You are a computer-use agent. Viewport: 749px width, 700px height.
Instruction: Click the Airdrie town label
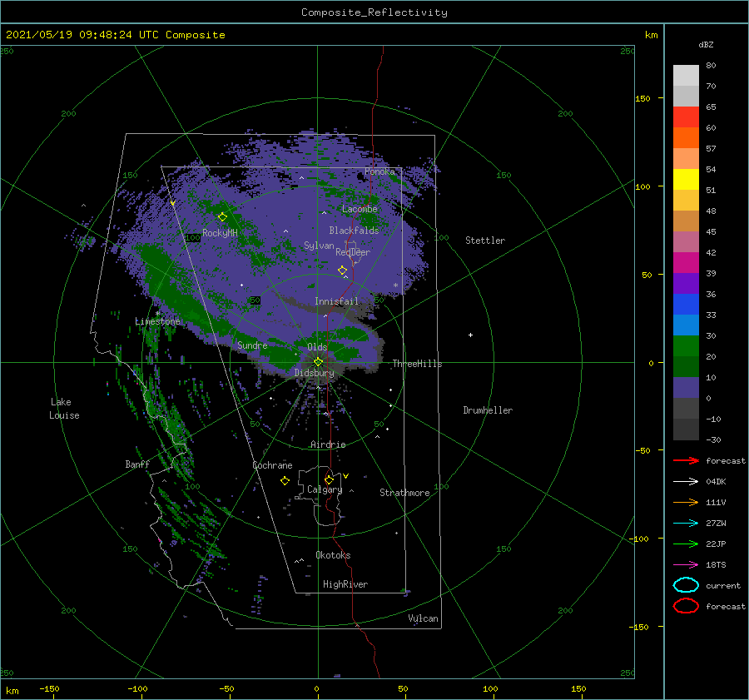(x=328, y=444)
